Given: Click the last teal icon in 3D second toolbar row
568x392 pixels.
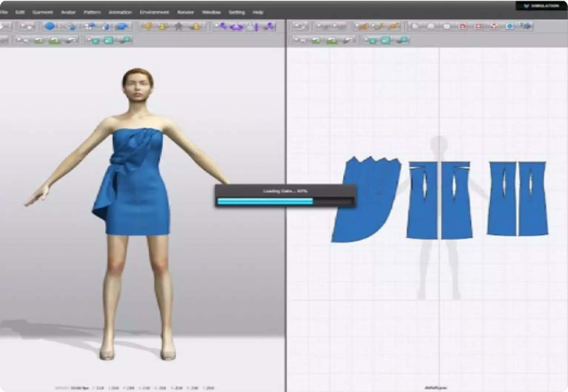Looking at the screenshot, I should point(125,40).
